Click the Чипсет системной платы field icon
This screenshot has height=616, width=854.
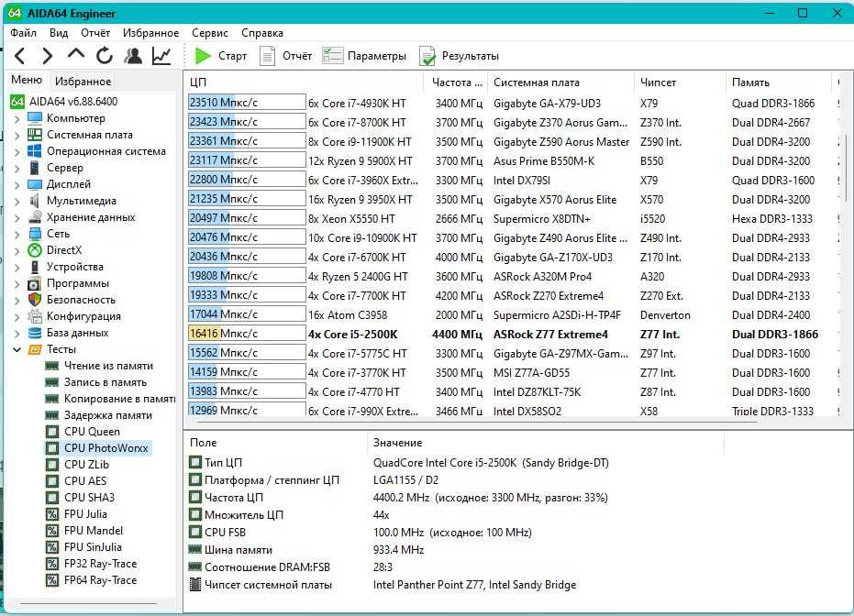(195, 585)
